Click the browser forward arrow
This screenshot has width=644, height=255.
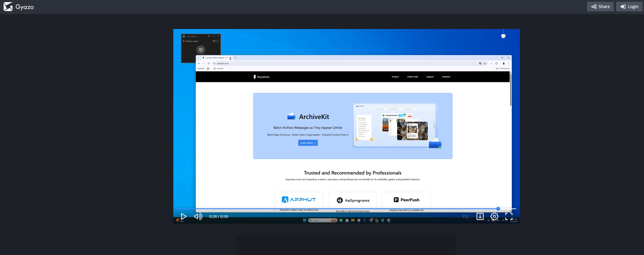(204, 63)
